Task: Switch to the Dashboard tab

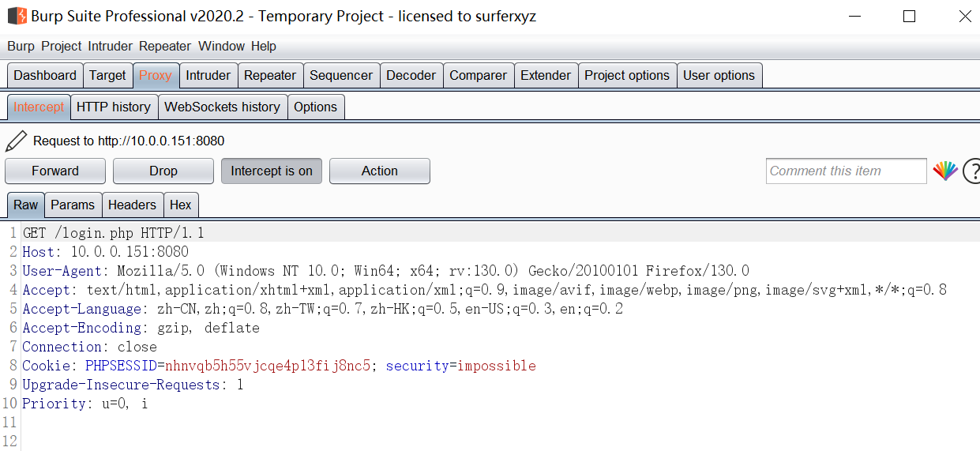Action: [45, 76]
